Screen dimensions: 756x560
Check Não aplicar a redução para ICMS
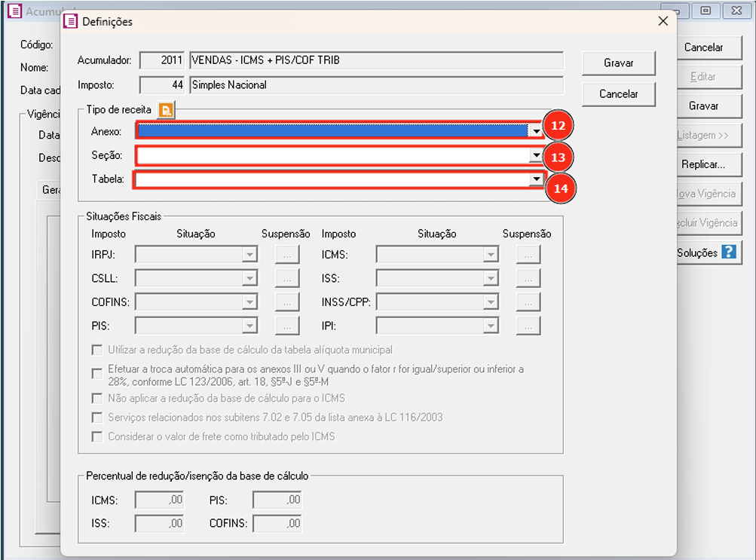(x=96, y=398)
